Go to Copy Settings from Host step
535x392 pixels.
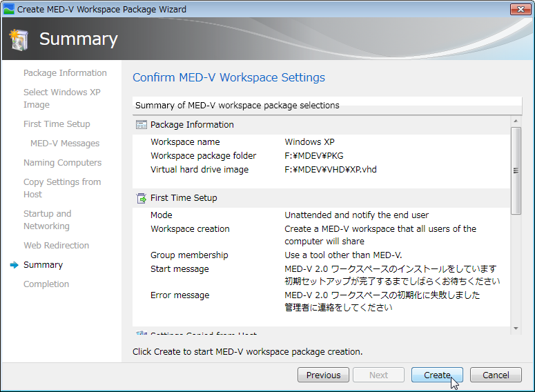62,188
